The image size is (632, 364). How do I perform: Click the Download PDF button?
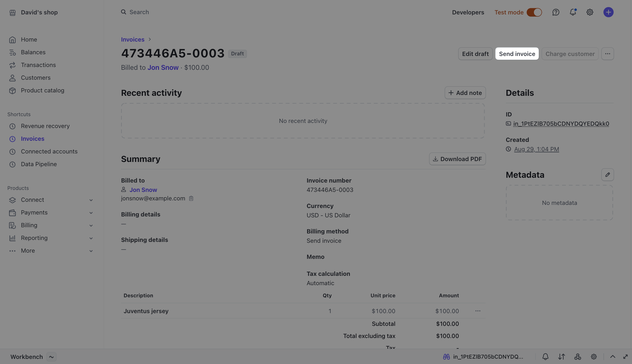click(457, 159)
